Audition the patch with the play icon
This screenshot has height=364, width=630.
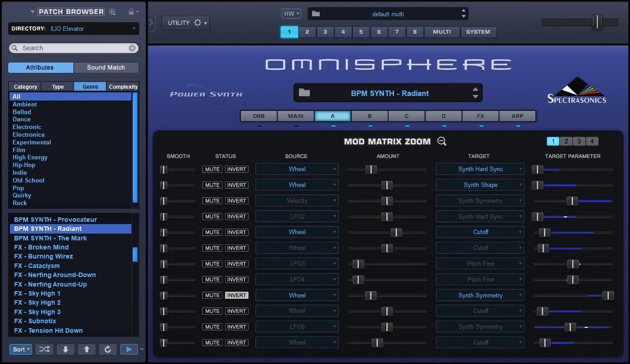pos(128,349)
